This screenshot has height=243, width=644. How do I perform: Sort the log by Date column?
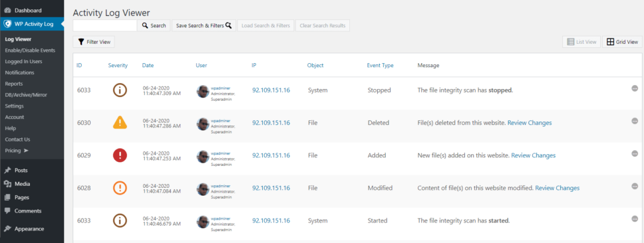148,65
